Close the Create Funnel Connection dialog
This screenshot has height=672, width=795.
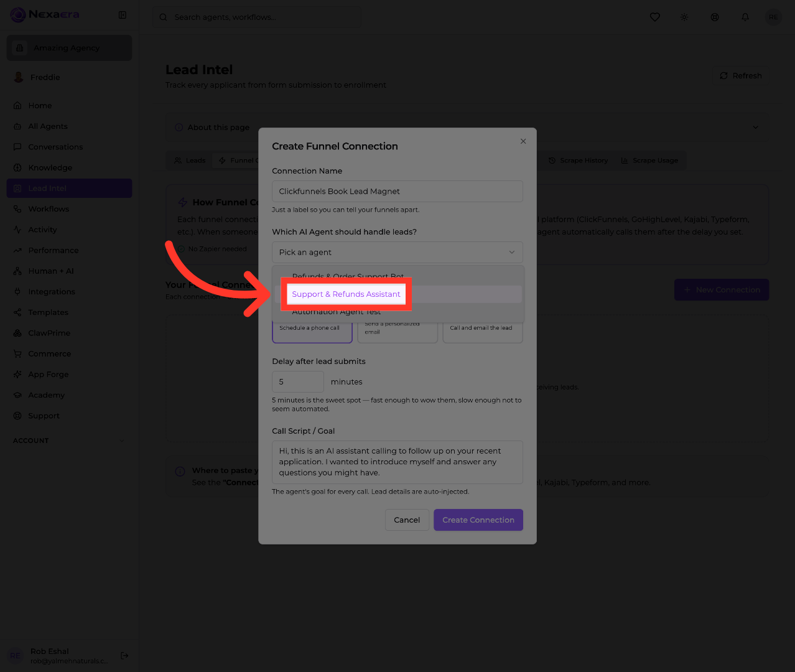point(523,141)
